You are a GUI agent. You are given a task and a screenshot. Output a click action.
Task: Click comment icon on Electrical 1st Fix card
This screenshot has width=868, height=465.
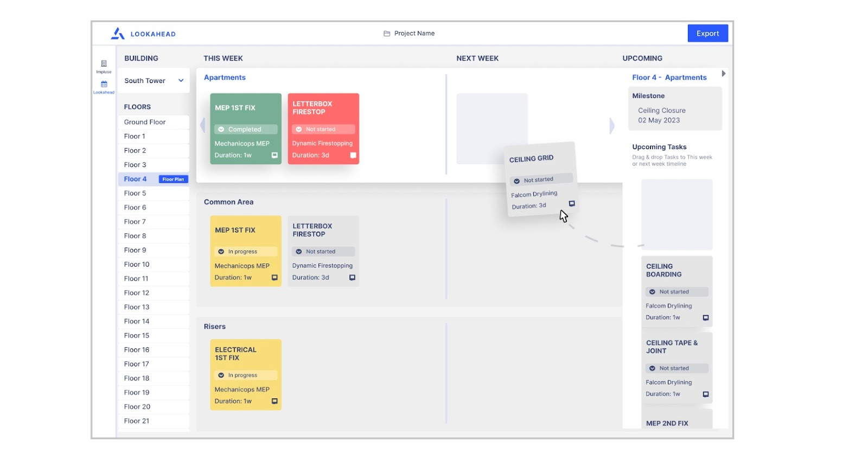click(x=275, y=401)
